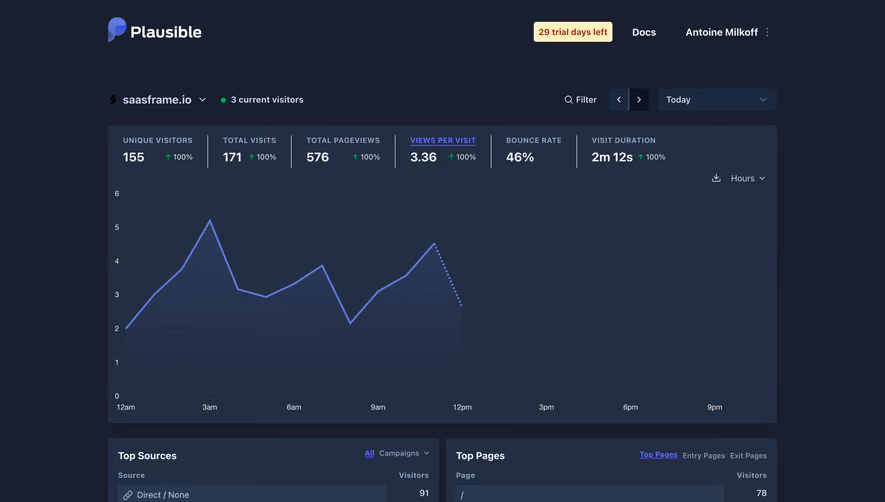Click the Filter magnifier icon
885x502 pixels.
568,100
